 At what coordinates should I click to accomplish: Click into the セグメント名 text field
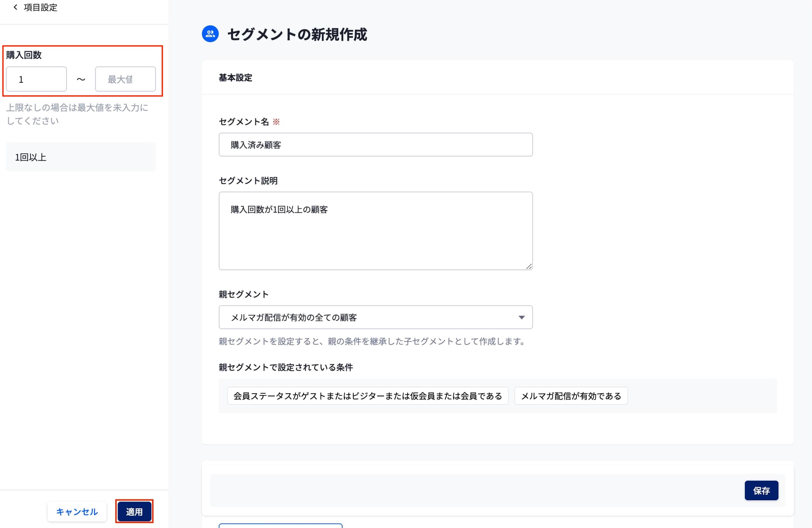(x=375, y=145)
